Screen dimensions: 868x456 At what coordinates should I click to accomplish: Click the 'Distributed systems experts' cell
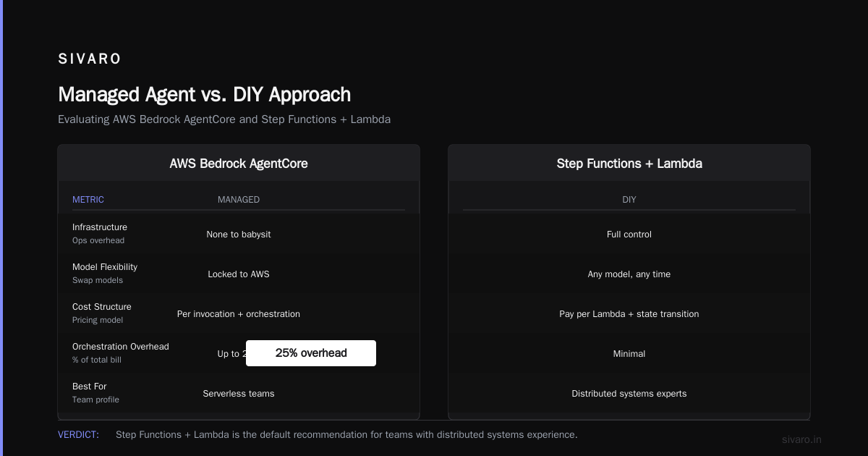click(x=629, y=394)
